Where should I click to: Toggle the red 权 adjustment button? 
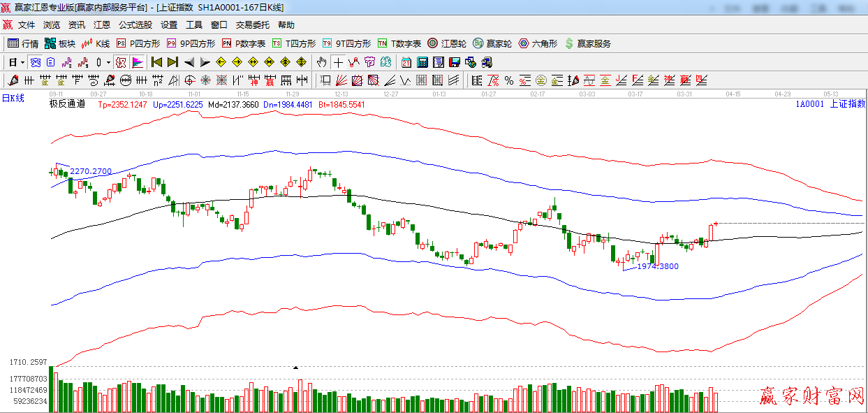point(121,62)
